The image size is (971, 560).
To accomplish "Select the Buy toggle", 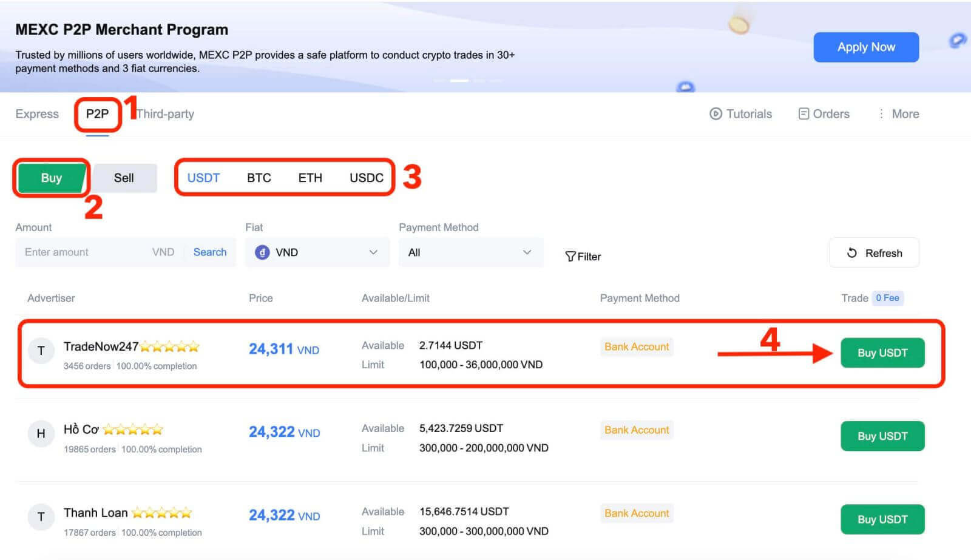I will click(x=52, y=178).
